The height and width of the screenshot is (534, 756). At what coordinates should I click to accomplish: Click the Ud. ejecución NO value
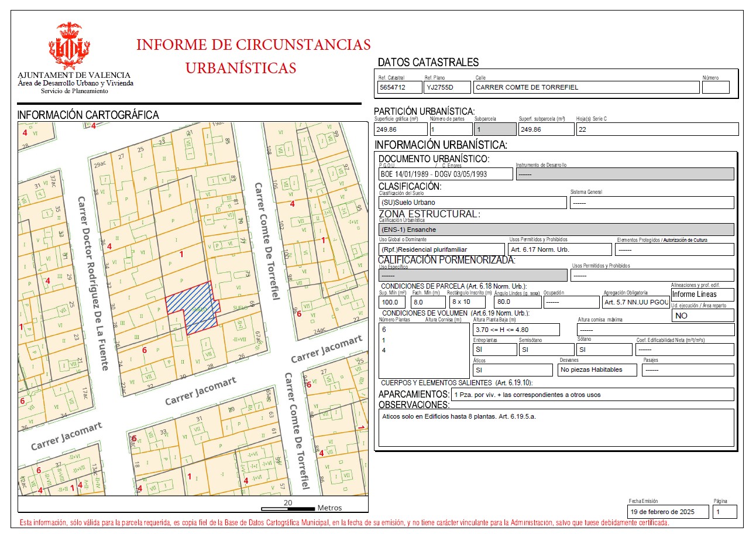(x=702, y=316)
